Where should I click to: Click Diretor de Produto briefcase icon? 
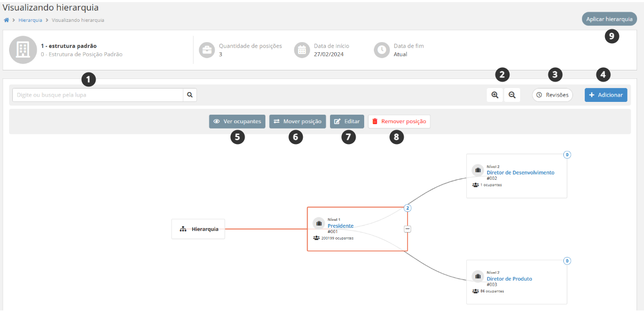pyautogui.click(x=478, y=276)
